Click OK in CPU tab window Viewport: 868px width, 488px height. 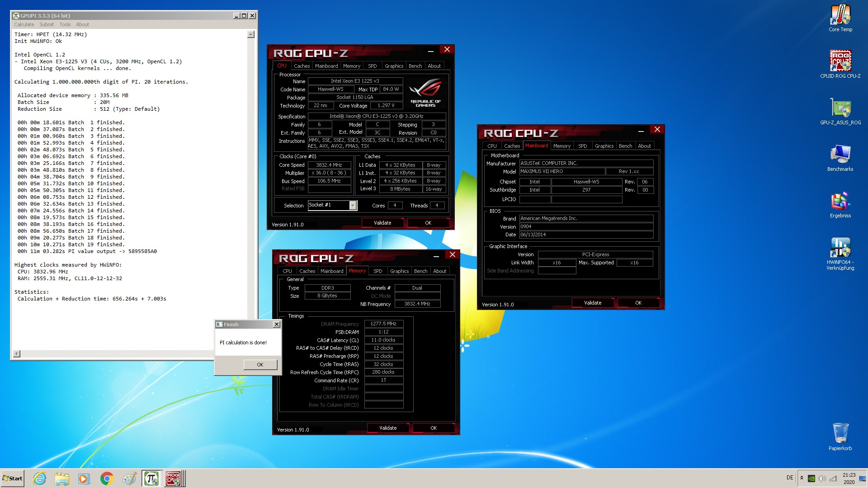428,223
